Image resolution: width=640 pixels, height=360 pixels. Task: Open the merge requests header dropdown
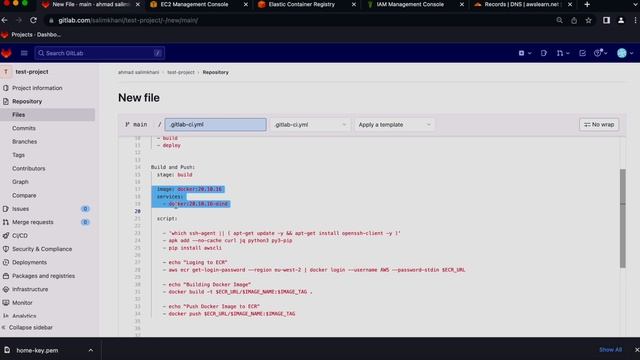tap(563, 53)
